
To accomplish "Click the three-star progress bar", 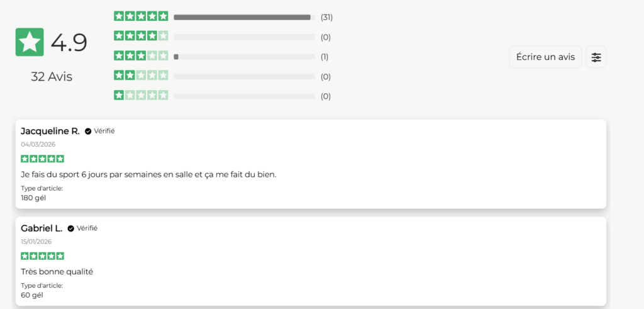I will point(244,57).
